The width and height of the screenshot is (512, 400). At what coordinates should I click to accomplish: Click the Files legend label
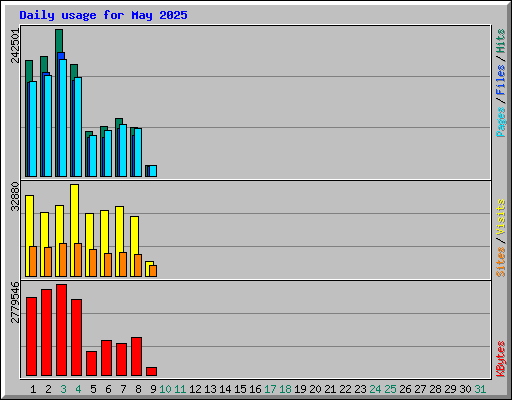pyautogui.click(x=500, y=80)
